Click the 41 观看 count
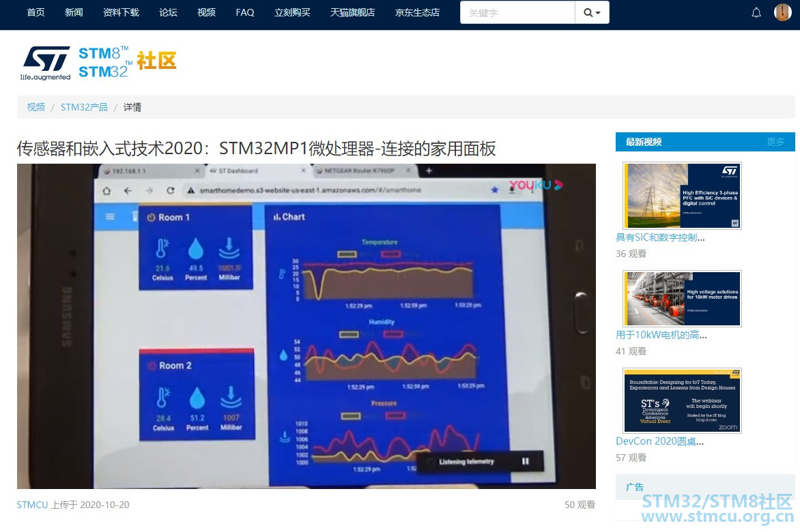The width and height of the screenshot is (800, 532). pyautogui.click(x=631, y=351)
